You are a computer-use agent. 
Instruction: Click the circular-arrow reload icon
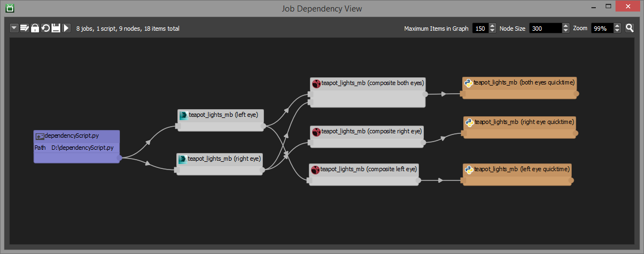point(45,28)
